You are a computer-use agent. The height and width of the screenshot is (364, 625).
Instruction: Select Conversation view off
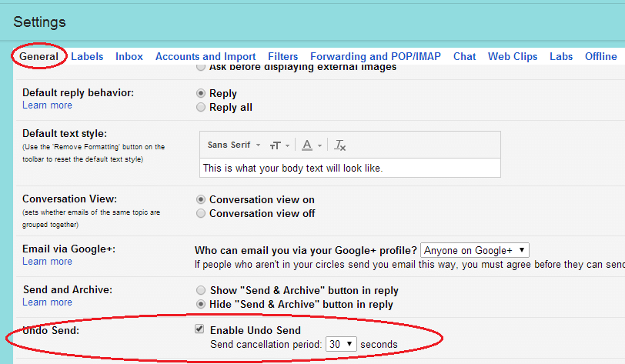pyautogui.click(x=202, y=213)
